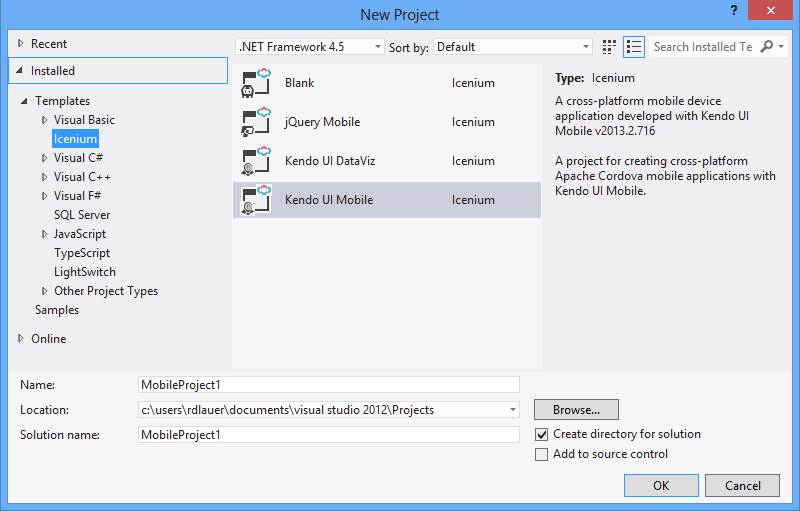Click the Solution name input field
This screenshot has width=800, height=511.
pyautogui.click(x=329, y=435)
